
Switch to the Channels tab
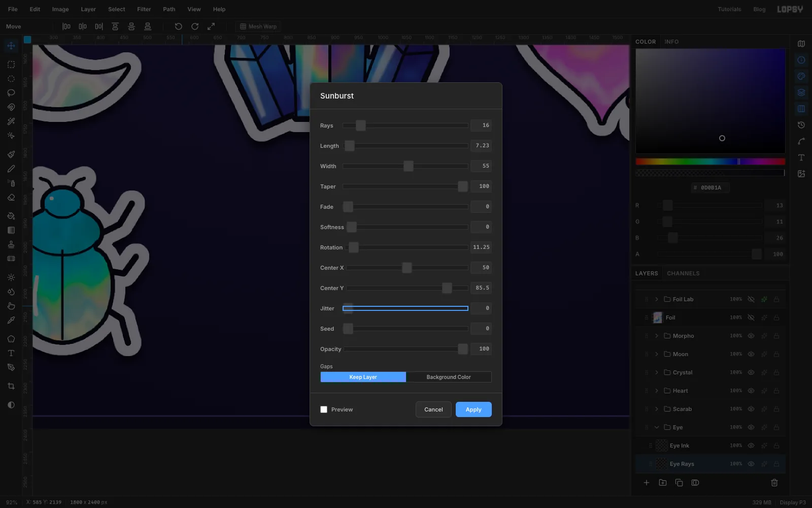click(x=683, y=273)
